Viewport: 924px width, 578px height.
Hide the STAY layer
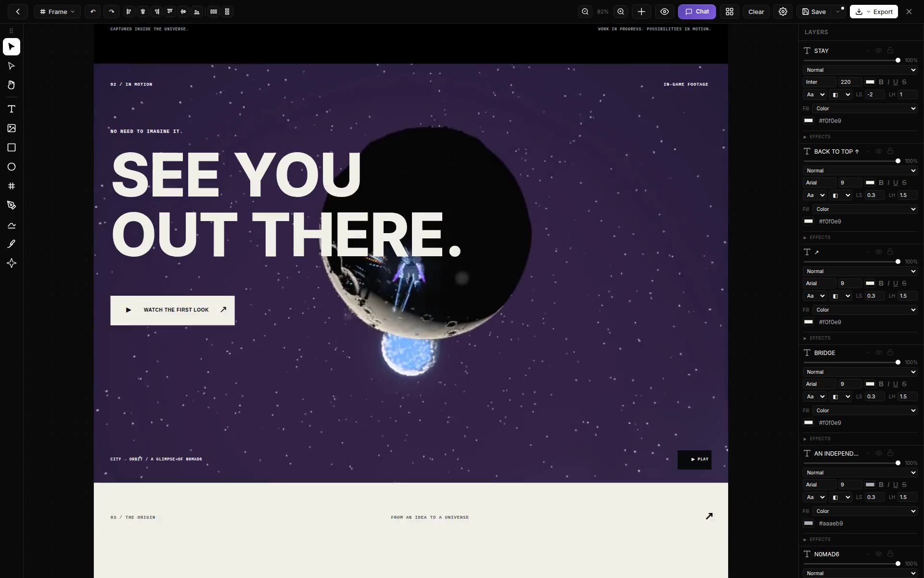[x=879, y=51]
